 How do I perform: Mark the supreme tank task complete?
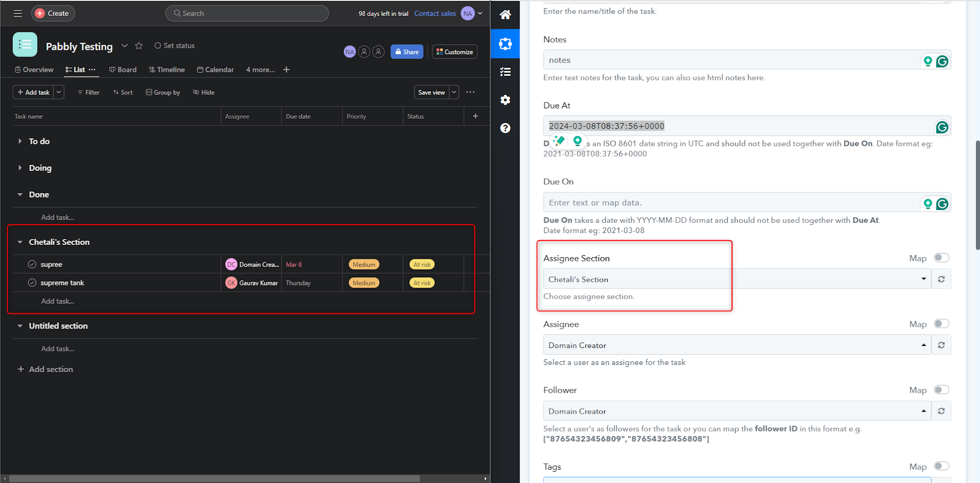pyautogui.click(x=32, y=283)
